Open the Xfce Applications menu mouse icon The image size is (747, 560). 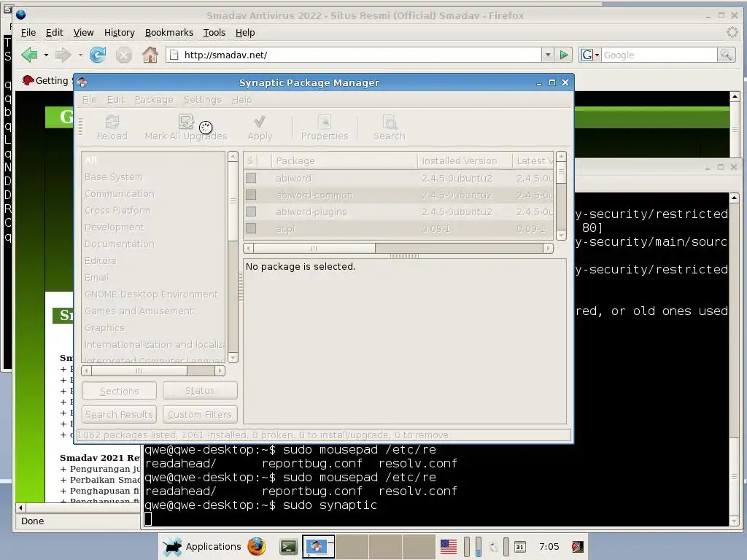pyautogui.click(x=172, y=547)
